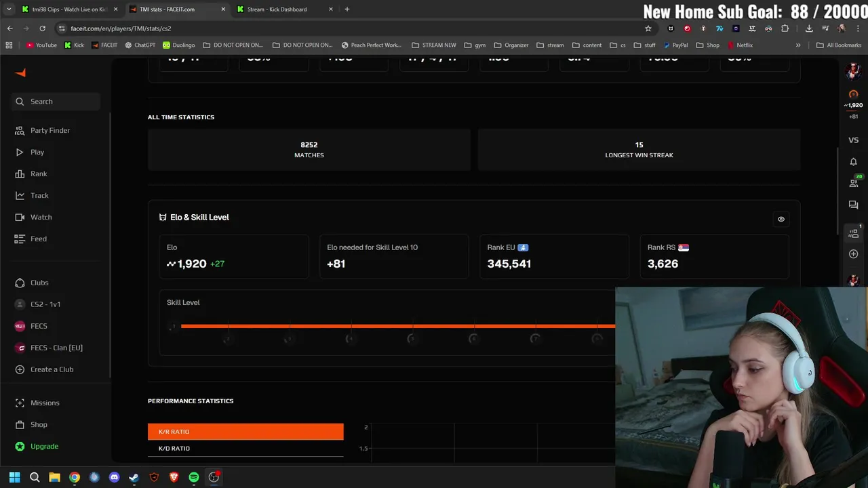Select the K/D RATIO statistic tab
868x488 pixels.
point(245,448)
